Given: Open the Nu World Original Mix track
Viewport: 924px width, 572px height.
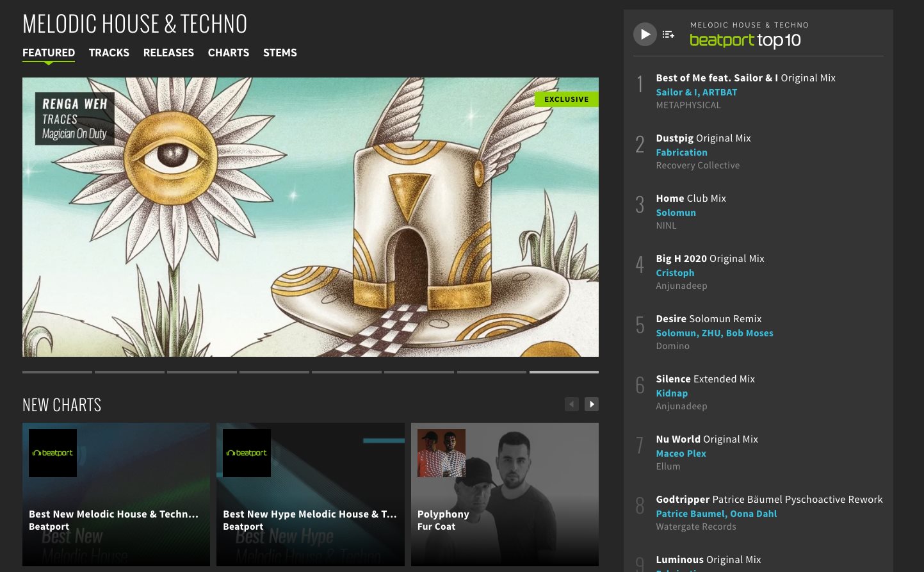Looking at the screenshot, I should [x=707, y=439].
